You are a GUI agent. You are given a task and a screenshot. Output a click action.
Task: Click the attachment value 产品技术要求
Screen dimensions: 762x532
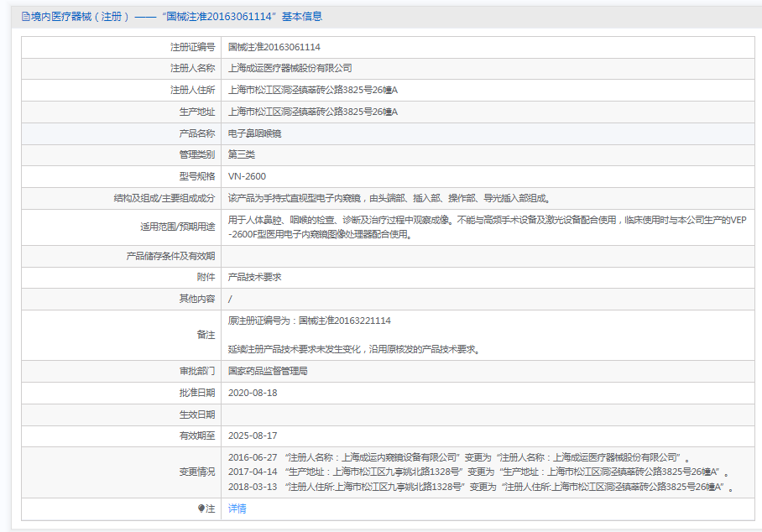(255, 277)
